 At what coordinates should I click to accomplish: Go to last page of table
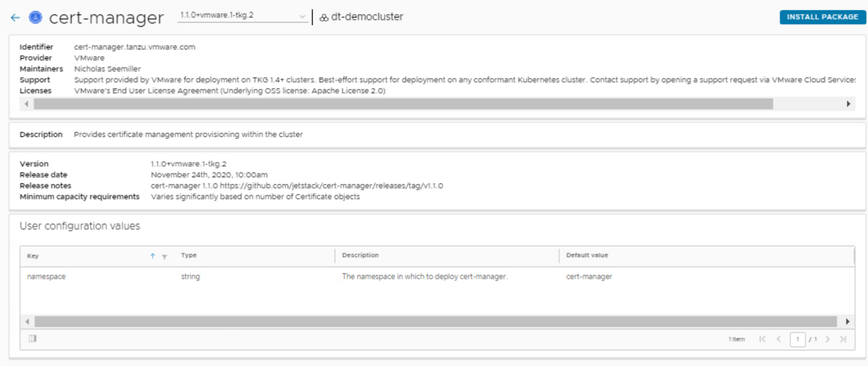click(843, 339)
